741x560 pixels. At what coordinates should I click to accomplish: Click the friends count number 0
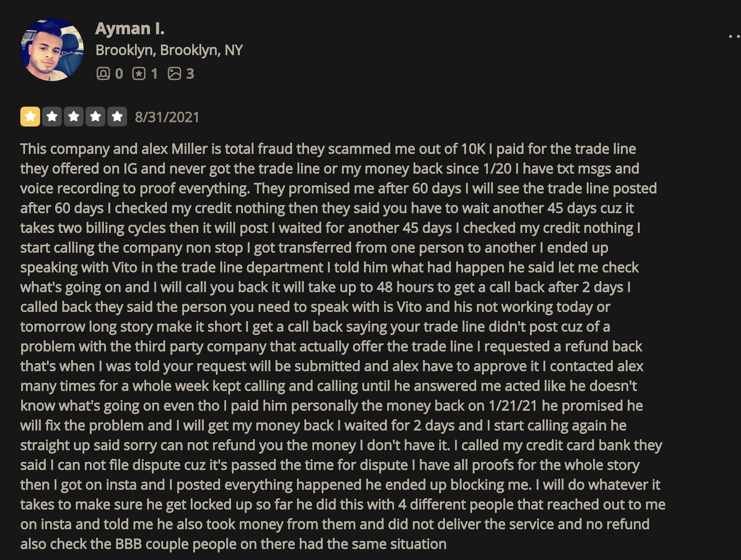pos(119,74)
